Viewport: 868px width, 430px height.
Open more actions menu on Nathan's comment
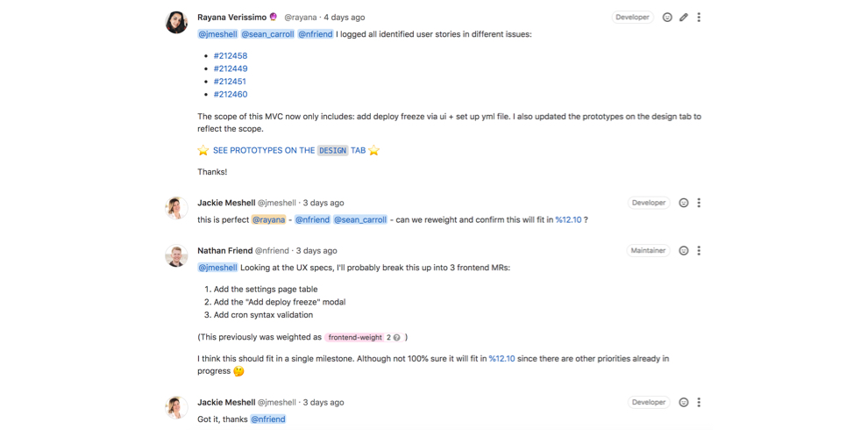tap(699, 250)
